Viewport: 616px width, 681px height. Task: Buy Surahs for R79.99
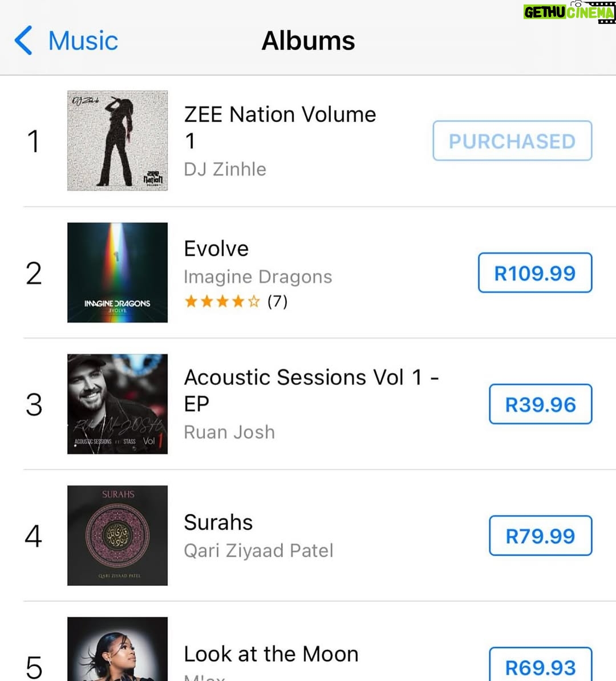click(x=540, y=536)
